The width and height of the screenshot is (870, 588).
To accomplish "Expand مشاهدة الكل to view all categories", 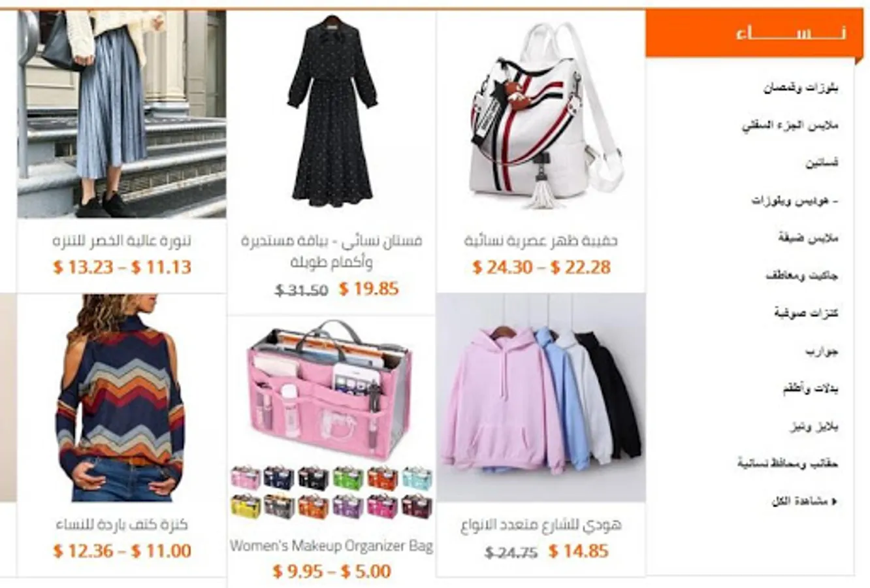I will tap(805, 502).
